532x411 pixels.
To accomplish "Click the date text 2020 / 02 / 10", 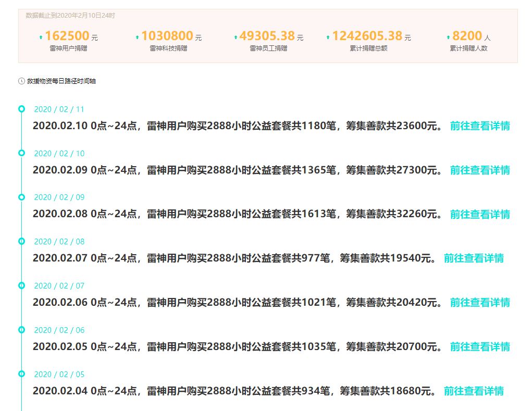I will coord(59,153).
